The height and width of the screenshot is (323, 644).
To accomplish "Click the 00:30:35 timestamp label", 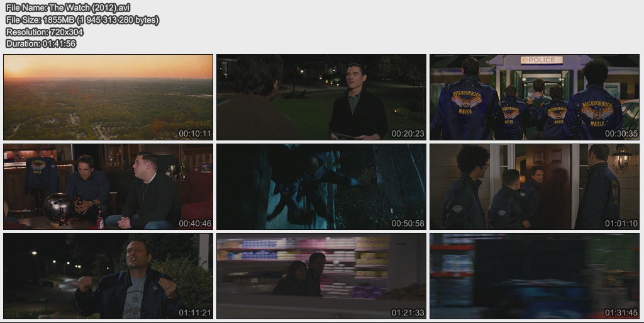I will [x=621, y=133].
